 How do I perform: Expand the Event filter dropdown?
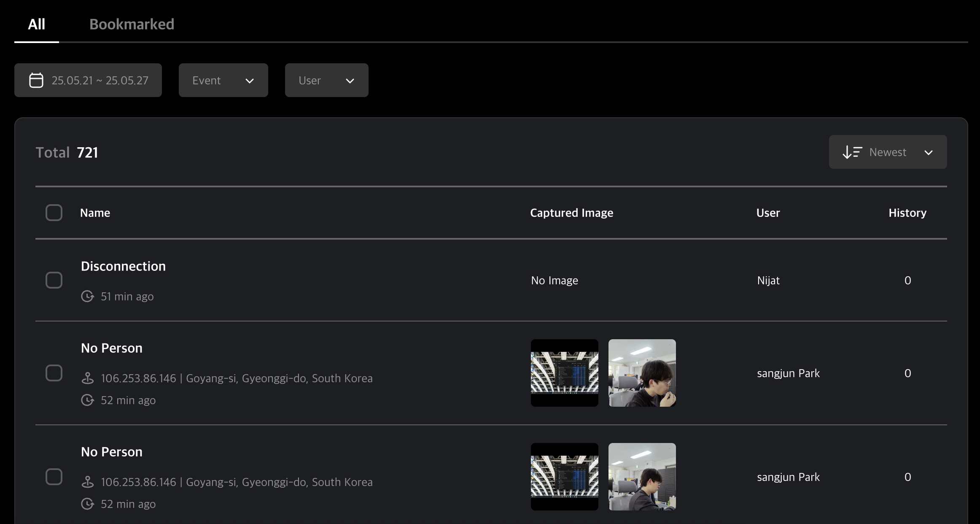point(223,80)
